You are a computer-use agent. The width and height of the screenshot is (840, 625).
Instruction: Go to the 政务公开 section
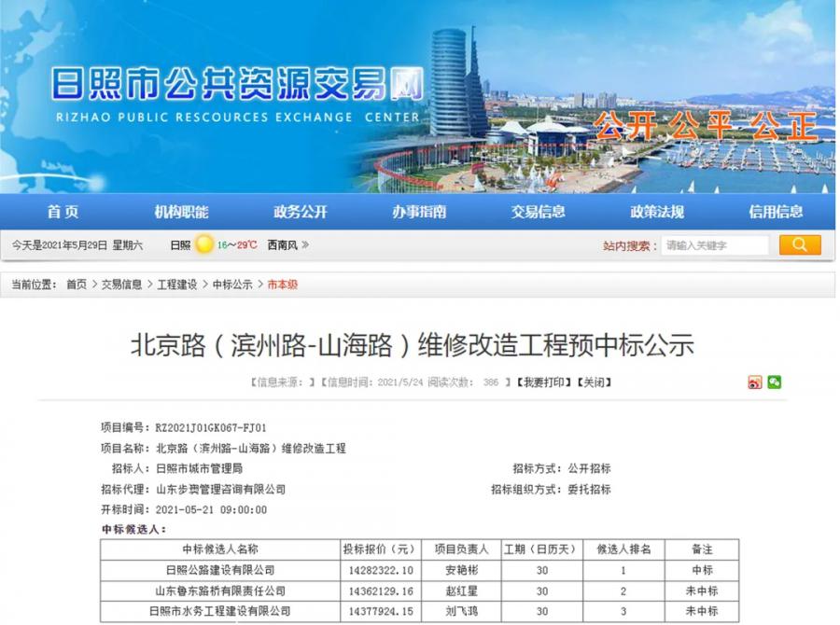[301, 212]
